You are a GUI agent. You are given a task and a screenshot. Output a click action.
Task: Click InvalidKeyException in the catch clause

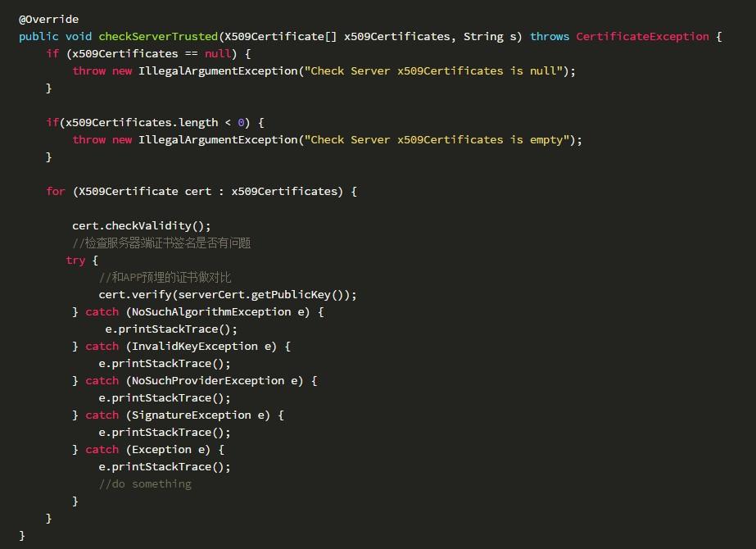[x=195, y=347]
